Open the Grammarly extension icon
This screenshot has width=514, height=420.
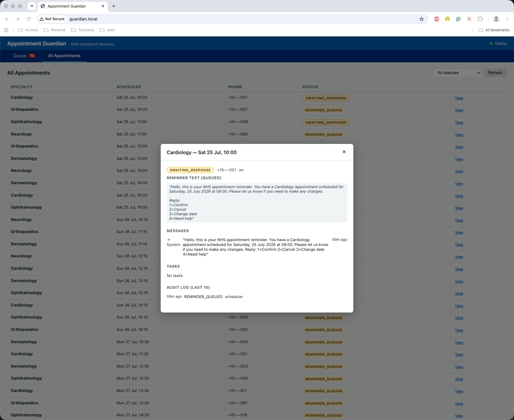point(458,19)
